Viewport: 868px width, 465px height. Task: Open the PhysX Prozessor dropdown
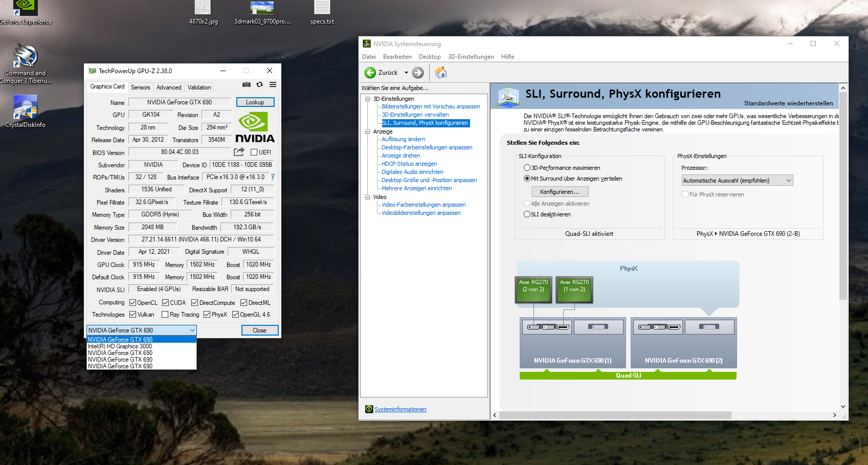click(737, 181)
